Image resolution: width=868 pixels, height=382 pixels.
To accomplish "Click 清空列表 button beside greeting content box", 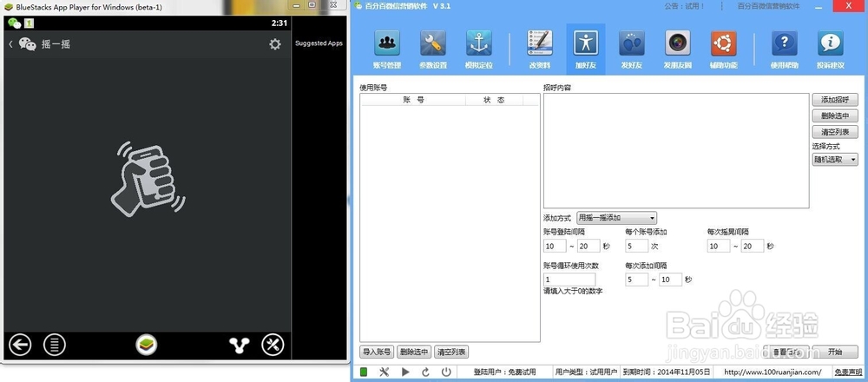I will [835, 132].
